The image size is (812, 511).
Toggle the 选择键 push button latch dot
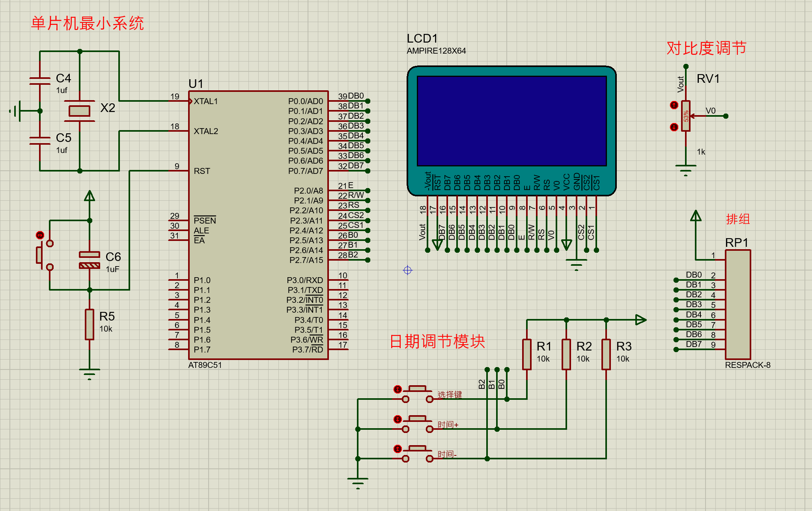(398, 390)
